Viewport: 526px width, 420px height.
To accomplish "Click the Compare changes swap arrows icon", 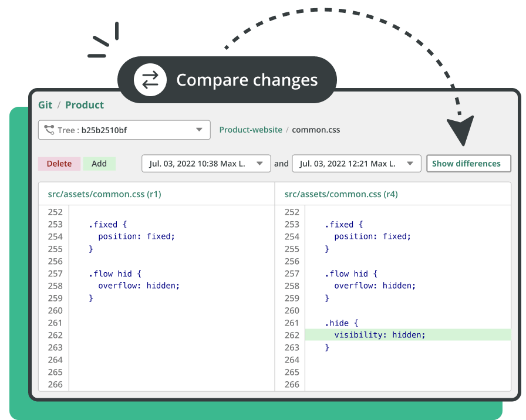I will (150, 80).
